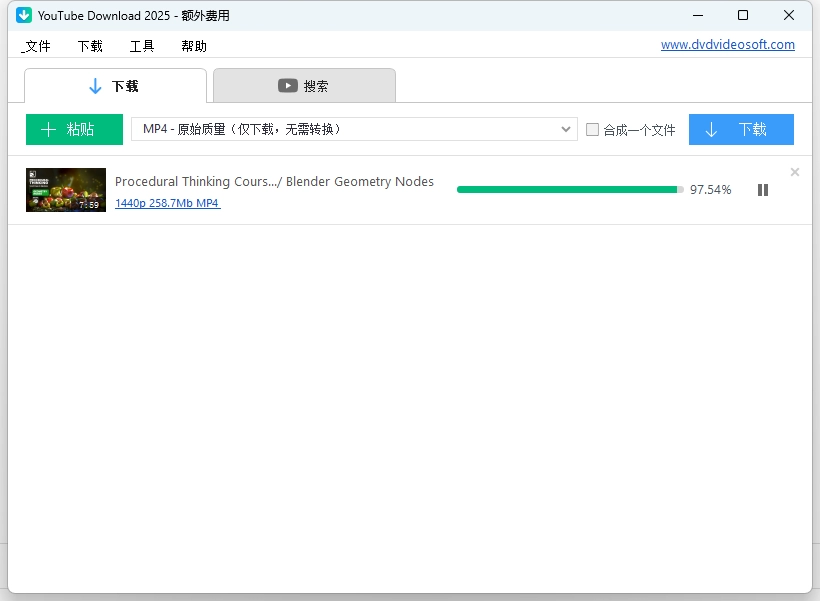820x601 pixels.
Task: Open the 文件 menu
Action: click(37, 46)
